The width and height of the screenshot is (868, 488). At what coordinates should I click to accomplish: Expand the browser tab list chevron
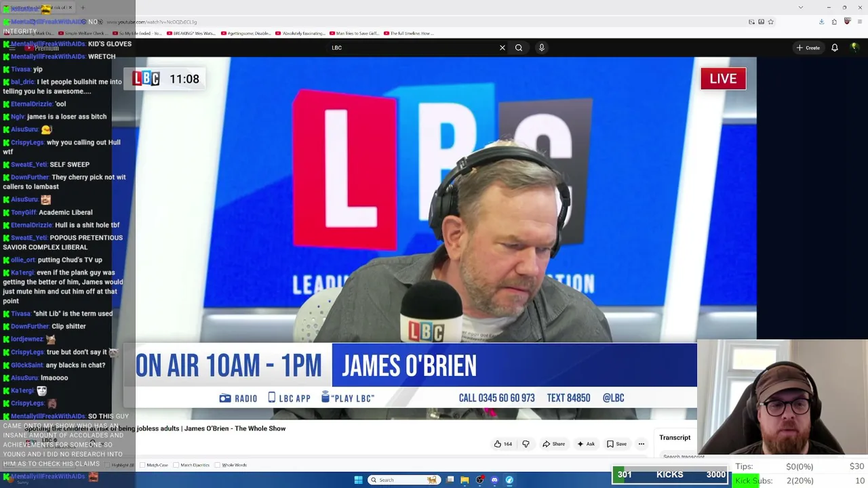coord(801,7)
